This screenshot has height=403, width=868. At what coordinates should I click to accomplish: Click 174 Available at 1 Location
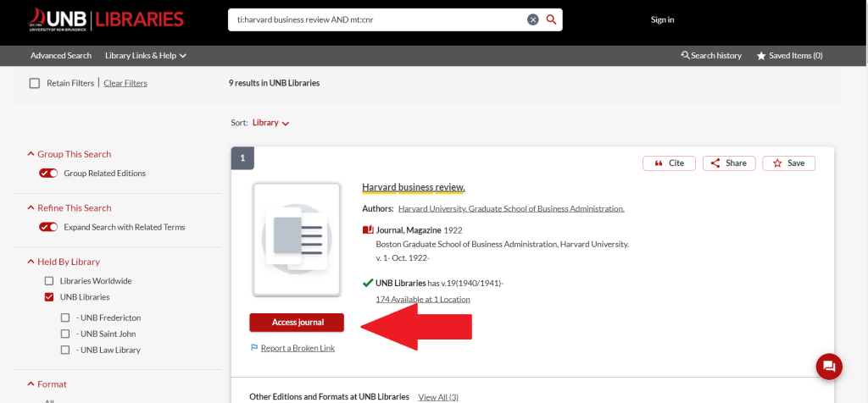[x=423, y=299]
